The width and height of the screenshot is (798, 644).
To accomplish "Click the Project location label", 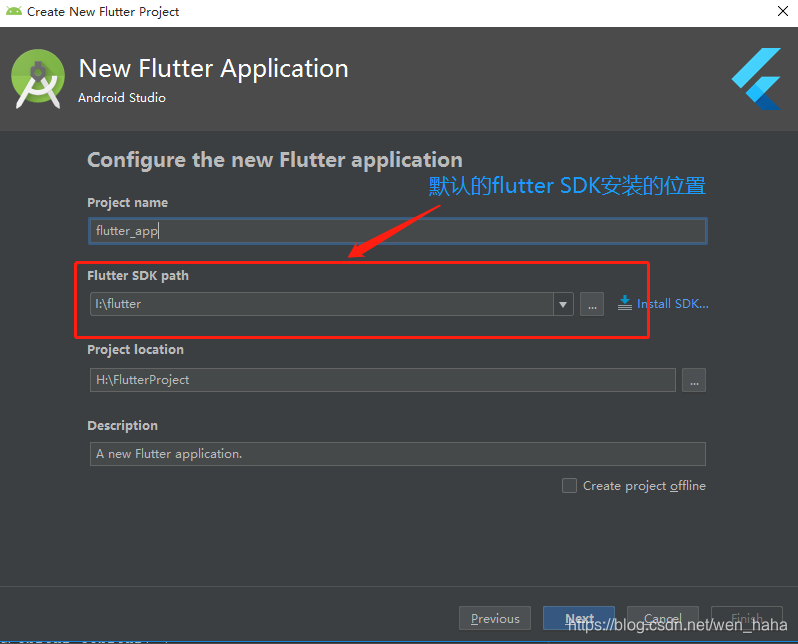I will [x=135, y=350].
